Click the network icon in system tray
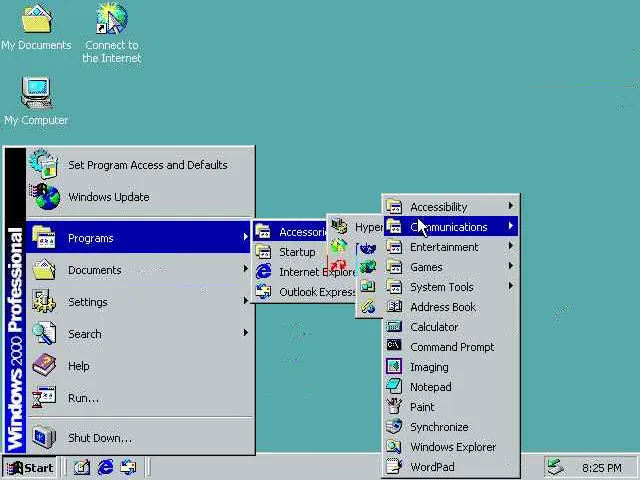 (556, 468)
